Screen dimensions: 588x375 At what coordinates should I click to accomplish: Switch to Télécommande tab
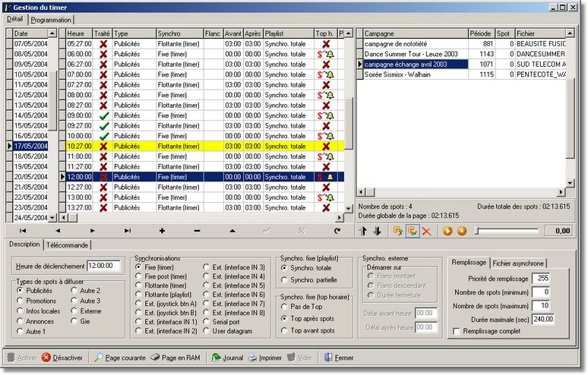(x=68, y=245)
